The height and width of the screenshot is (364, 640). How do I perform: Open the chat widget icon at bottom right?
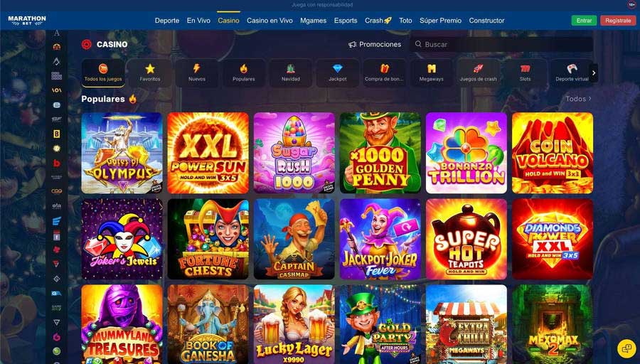[x=626, y=348]
